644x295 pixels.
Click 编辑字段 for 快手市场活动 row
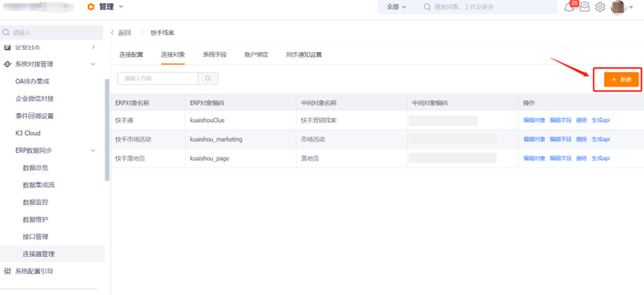561,139
